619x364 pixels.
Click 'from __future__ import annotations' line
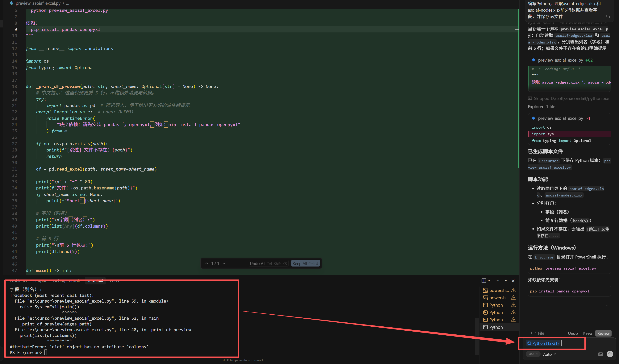tap(69, 48)
